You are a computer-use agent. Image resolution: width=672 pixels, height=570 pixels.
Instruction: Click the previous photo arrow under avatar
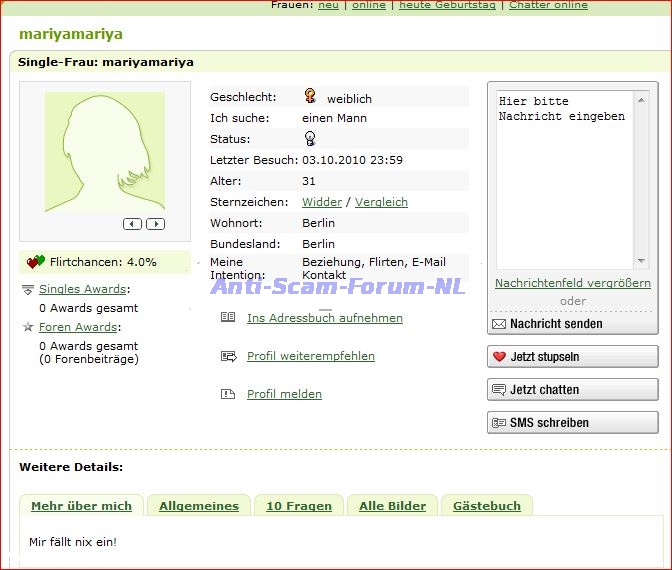pos(132,224)
